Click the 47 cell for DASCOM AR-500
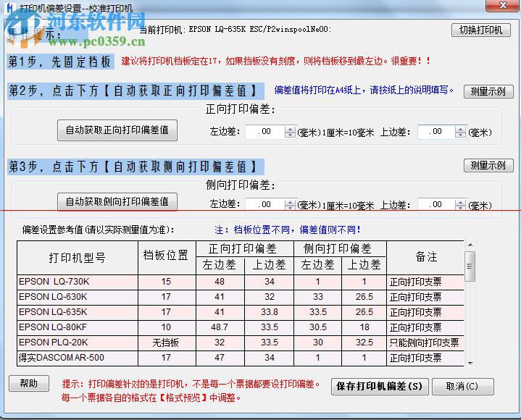This screenshot has height=420, width=521. pos(220,358)
